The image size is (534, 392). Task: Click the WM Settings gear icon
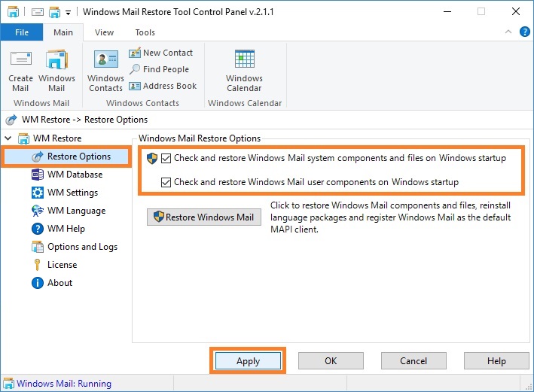[38, 193]
